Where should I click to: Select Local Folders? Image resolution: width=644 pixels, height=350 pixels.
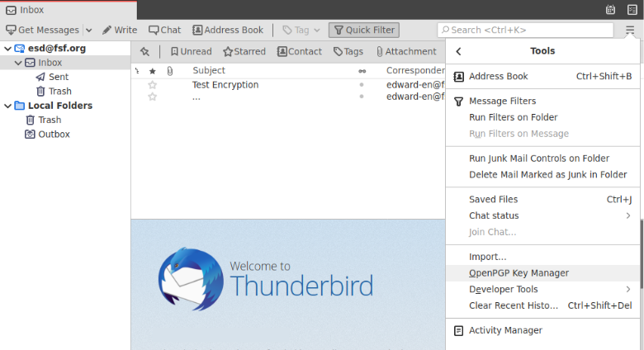[60, 106]
